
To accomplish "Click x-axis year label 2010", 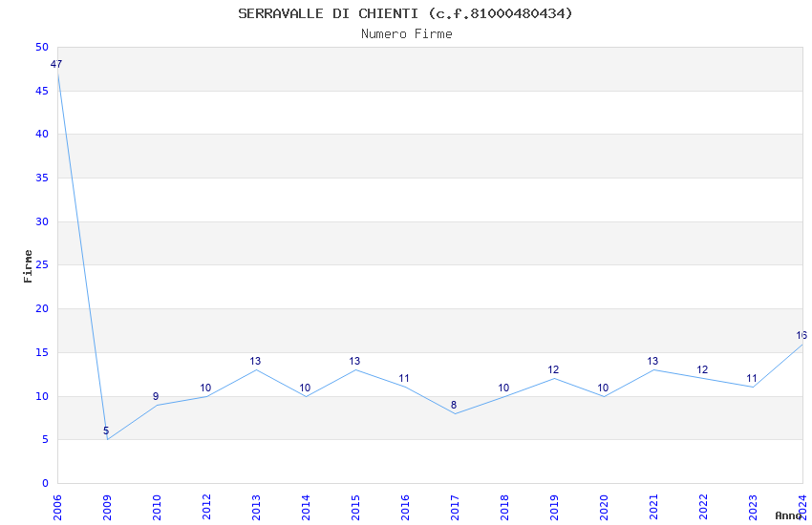I will point(157,507).
